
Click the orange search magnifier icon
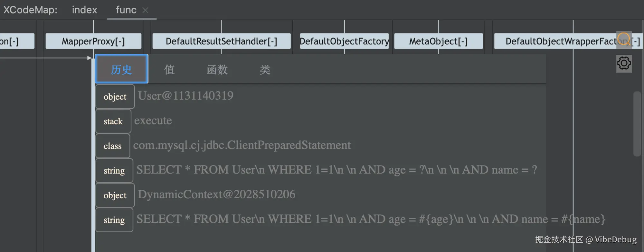[x=624, y=40]
